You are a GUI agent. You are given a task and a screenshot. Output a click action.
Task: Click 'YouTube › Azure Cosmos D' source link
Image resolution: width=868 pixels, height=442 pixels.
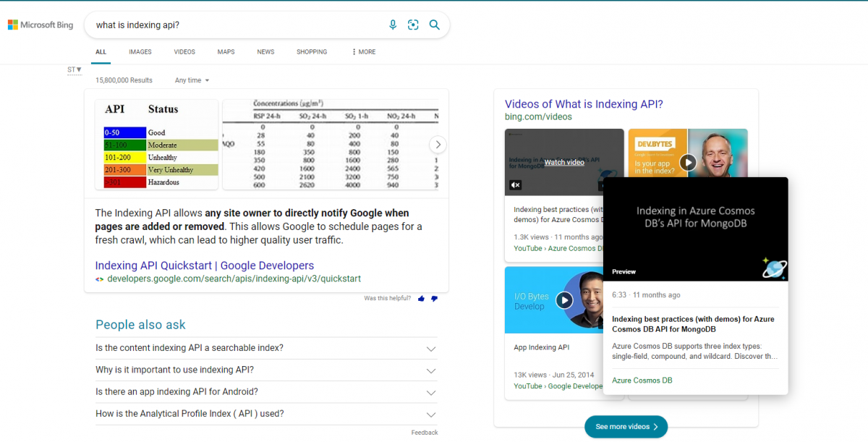coord(558,248)
